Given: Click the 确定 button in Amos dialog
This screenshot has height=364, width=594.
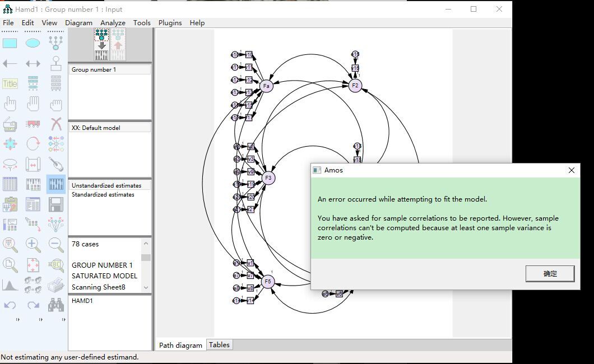Looking at the screenshot, I should click(550, 274).
